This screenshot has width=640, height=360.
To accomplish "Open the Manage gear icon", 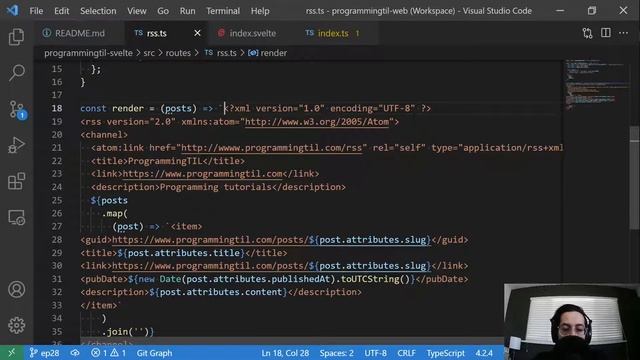I will point(16,325).
